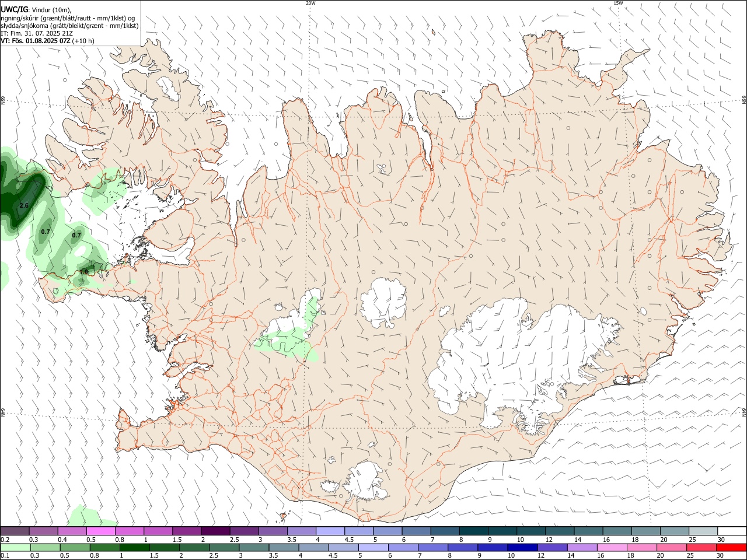Image resolution: width=747 pixels, height=560 pixels.
Task: Pick the 12 snow legend swatch
Action: click(560, 531)
